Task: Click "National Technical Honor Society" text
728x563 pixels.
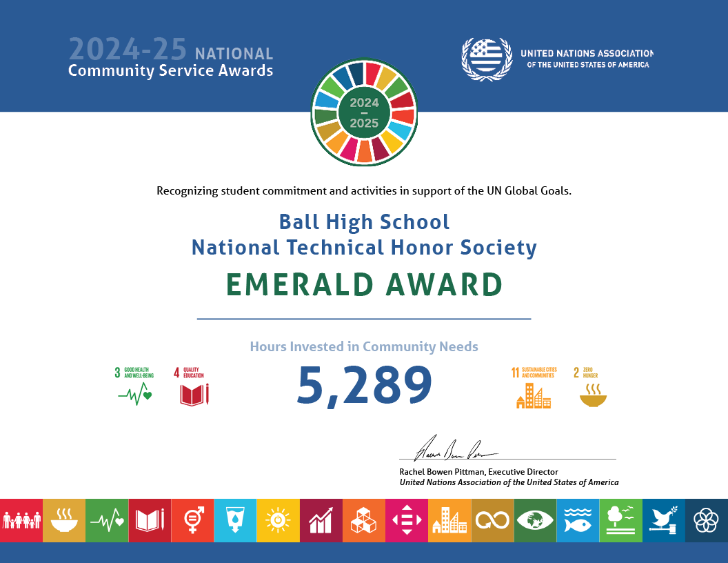Action: pos(364,247)
